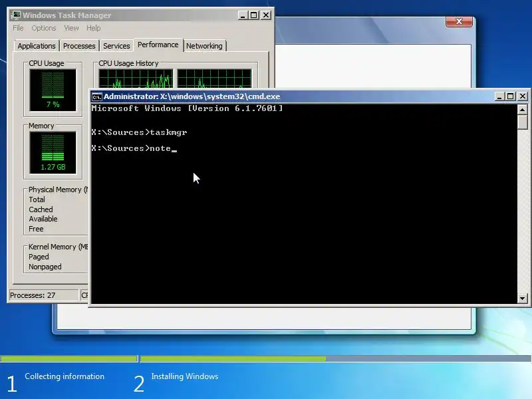Maximize the Task Manager window

(x=254, y=15)
